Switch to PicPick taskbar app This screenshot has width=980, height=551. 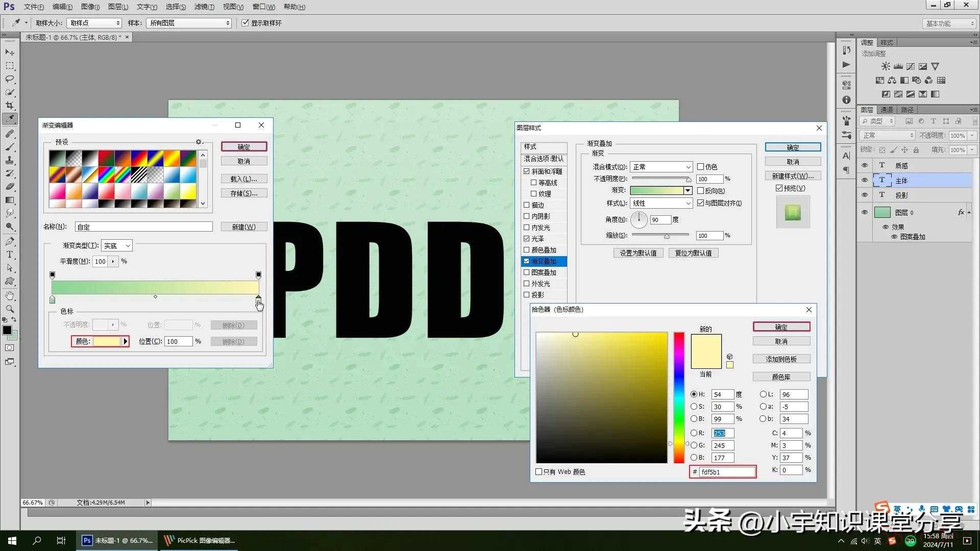(x=200, y=540)
